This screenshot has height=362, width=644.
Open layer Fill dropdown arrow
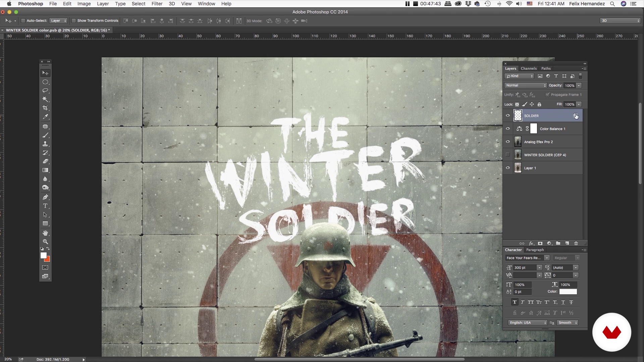pos(579,104)
